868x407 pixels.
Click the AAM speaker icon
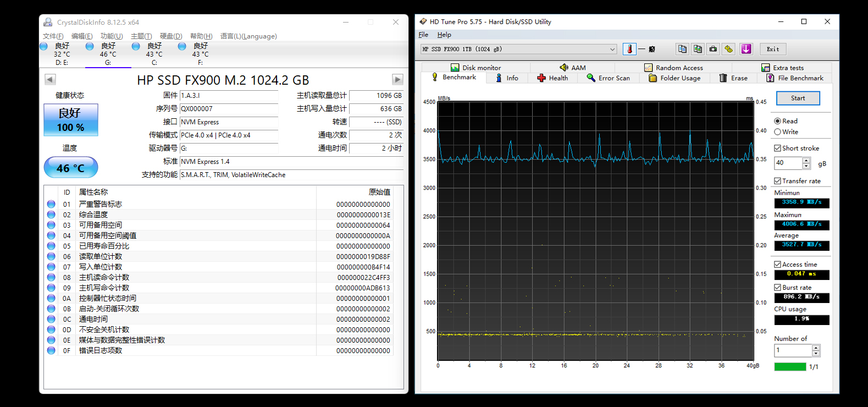point(563,68)
